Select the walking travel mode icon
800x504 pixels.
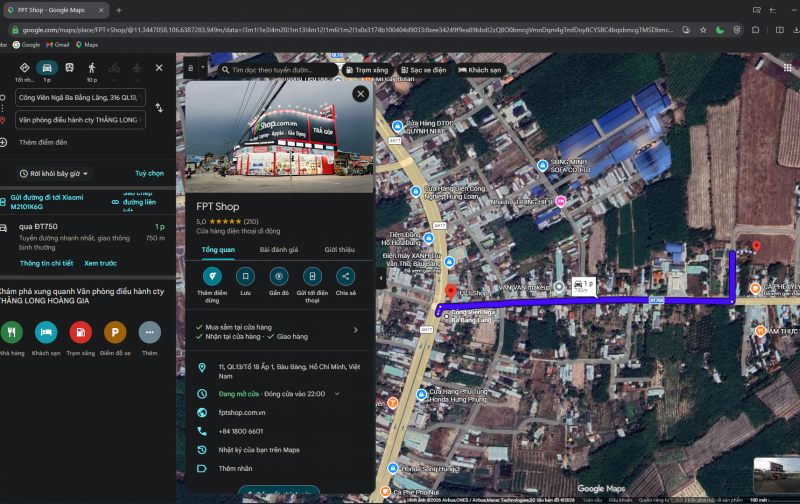(91, 68)
